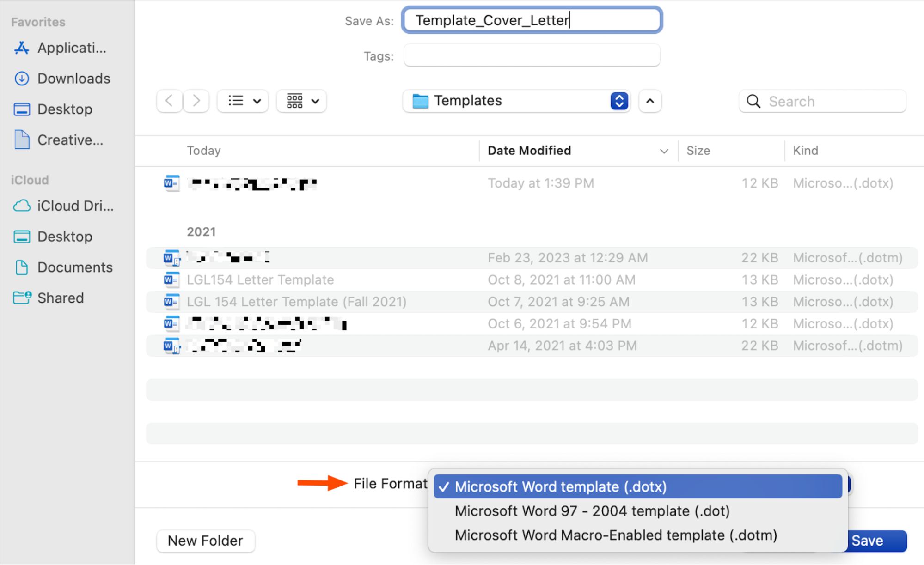This screenshot has height=565, width=924.
Task: Open Creative folder in sidebar
Action: click(x=58, y=140)
